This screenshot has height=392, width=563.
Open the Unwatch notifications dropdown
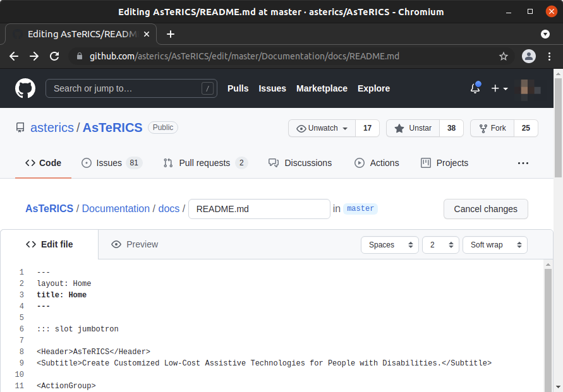[x=322, y=128]
